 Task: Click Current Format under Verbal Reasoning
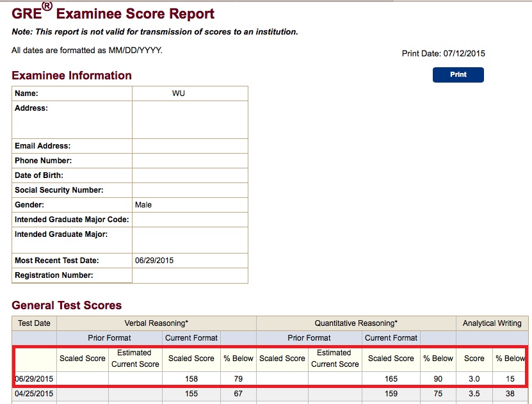191,338
